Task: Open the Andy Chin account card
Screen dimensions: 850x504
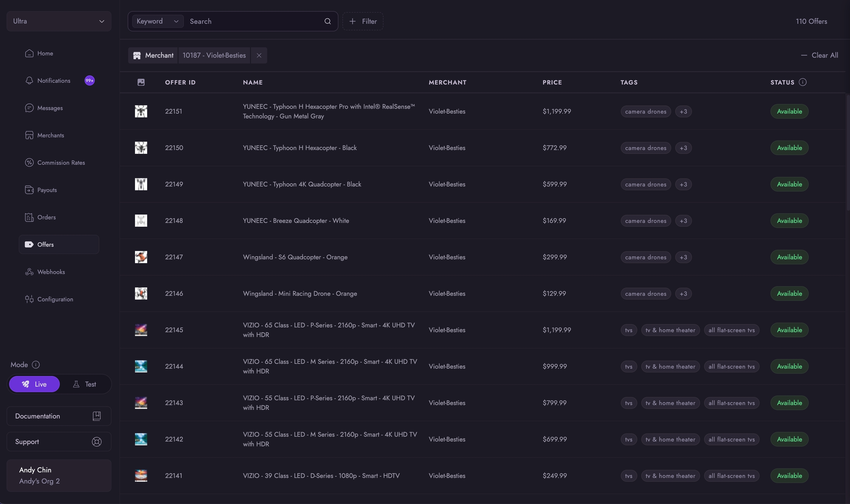Action: click(59, 475)
